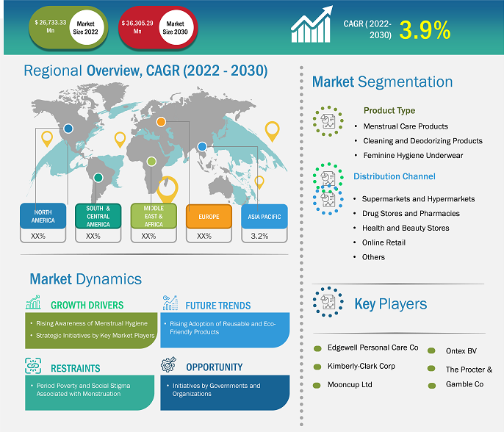The width and height of the screenshot is (504, 432).
Task: Click the Restraints chain icon
Action: (x=33, y=366)
